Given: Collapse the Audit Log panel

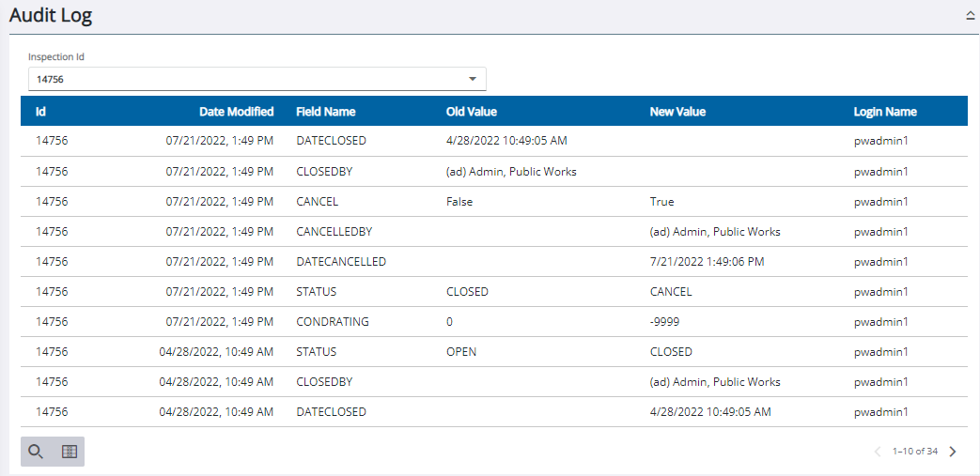Looking at the screenshot, I should tap(970, 16).
